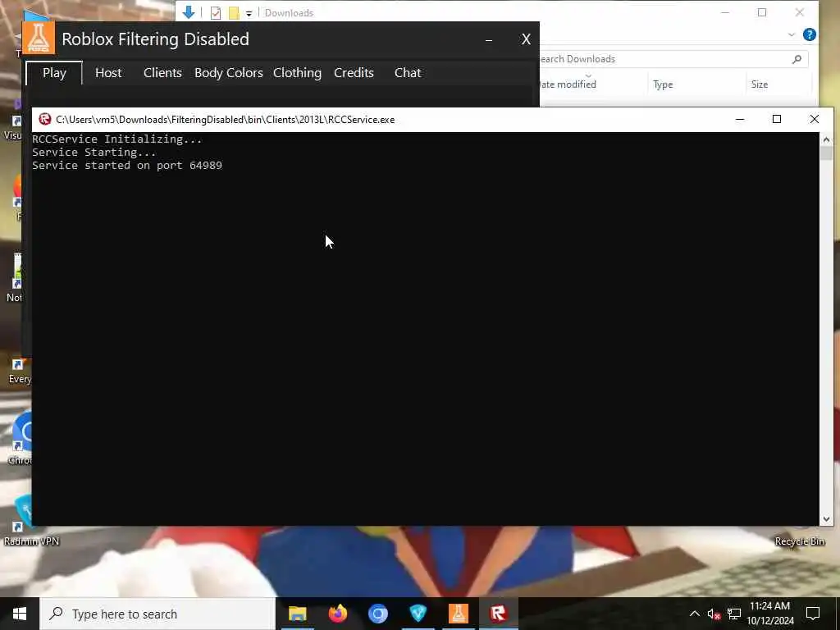Minimize the RCCService console window
The image size is (840, 630).
pyautogui.click(x=740, y=120)
